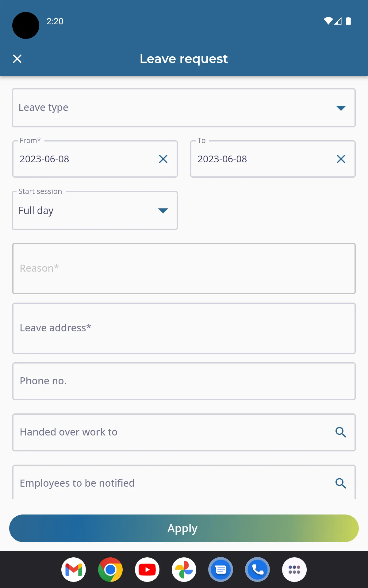Expand the Start session dropdown
Image resolution: width=368 pixels, height=588 pixels.
(163, 210)
